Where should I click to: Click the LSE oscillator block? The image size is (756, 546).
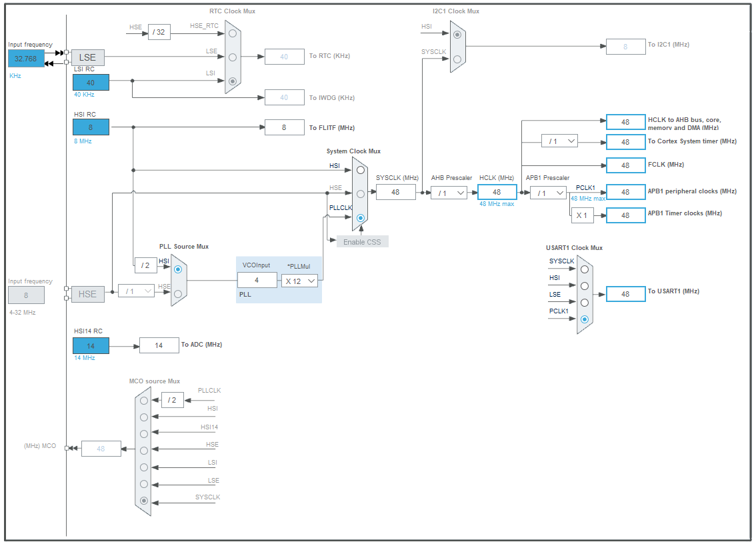(88, 57)
